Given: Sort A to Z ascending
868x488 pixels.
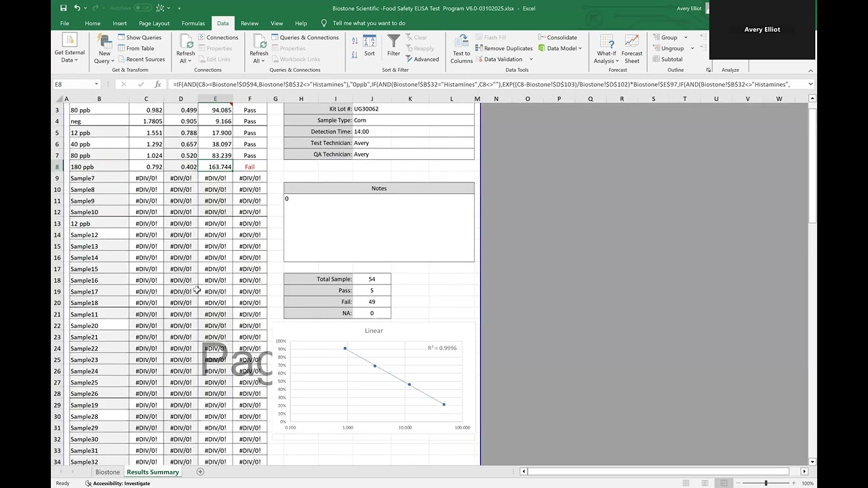Looking at the screenshot, I should [355, 41].
